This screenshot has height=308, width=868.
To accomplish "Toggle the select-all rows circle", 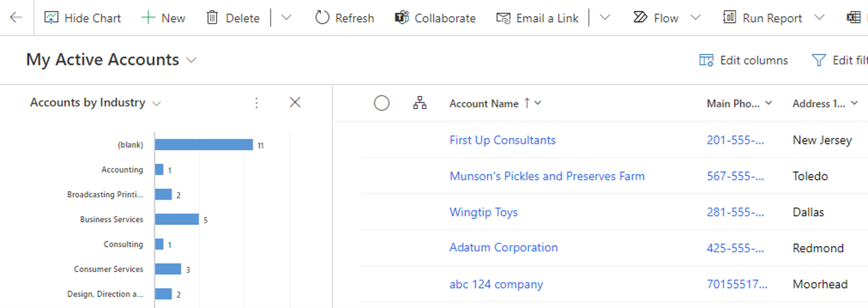I will click(x=381, y=103).
